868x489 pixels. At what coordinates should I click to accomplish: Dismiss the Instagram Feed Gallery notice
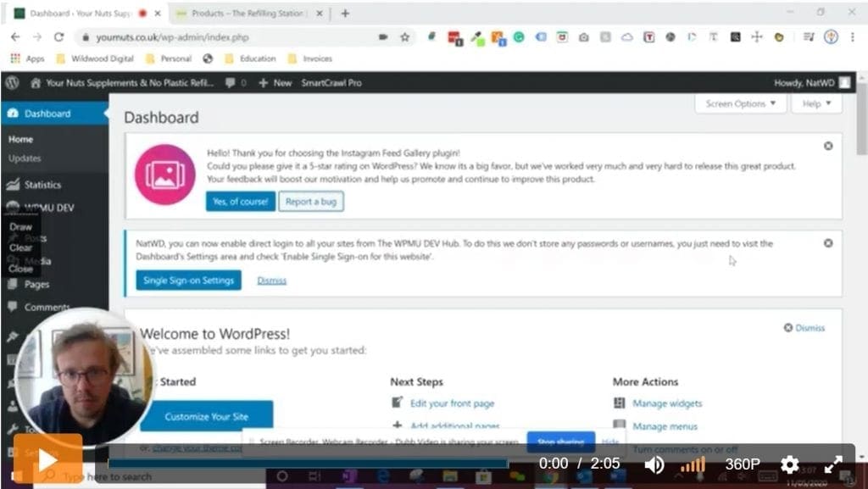click(828, 146)
